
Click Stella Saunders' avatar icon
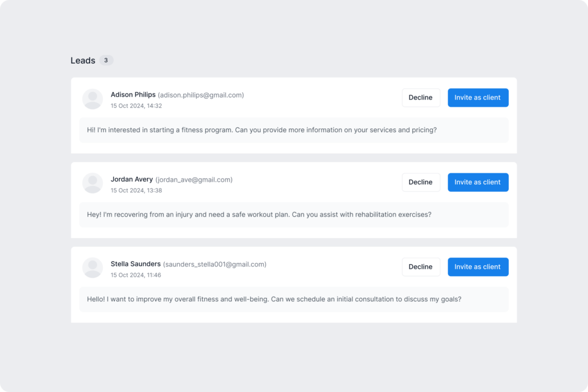point(92,268)
